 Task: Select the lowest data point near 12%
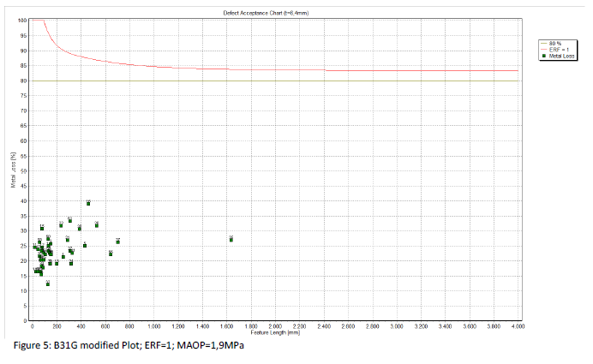pyautogui.click(x=48, y=283)
